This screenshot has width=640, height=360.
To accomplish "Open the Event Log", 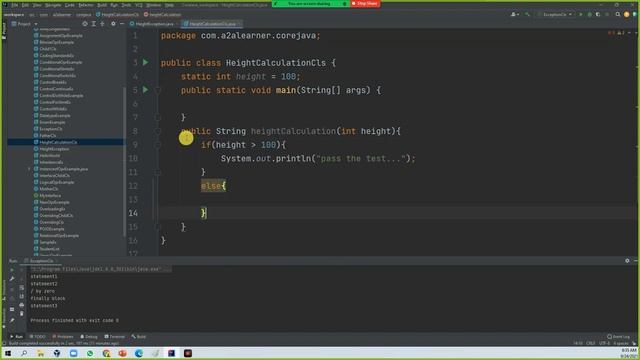I will [x=618, y=337].
